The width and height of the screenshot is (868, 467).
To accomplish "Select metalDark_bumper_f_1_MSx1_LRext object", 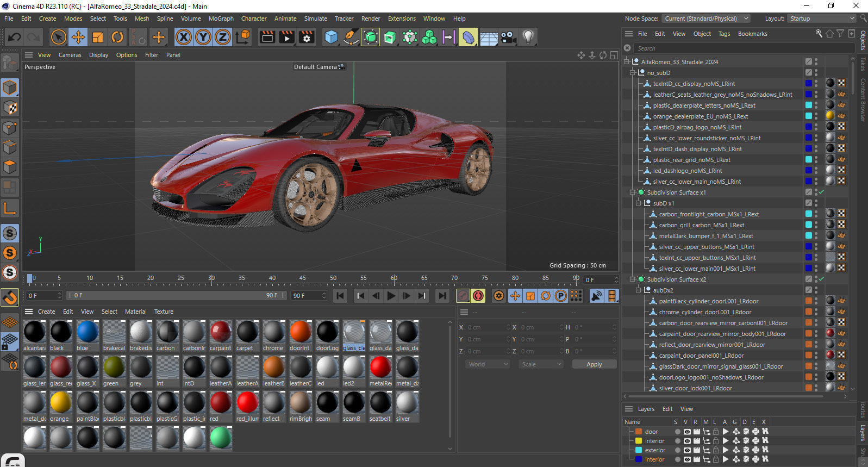I will pos(706,236).
